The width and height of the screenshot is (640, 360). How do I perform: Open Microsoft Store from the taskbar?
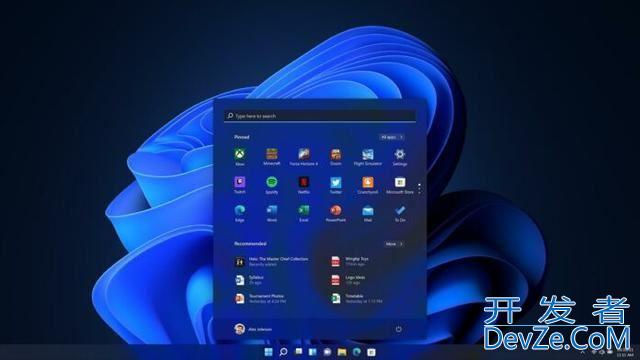[371, 352]
